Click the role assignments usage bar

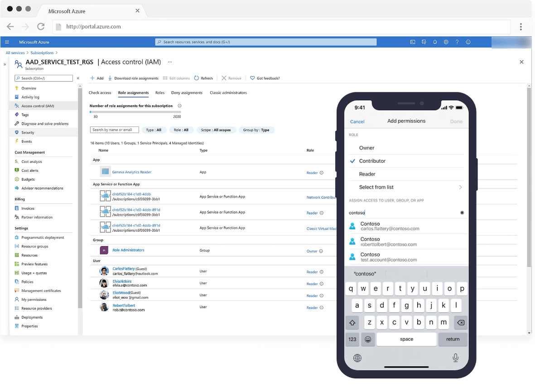(135, 111)
